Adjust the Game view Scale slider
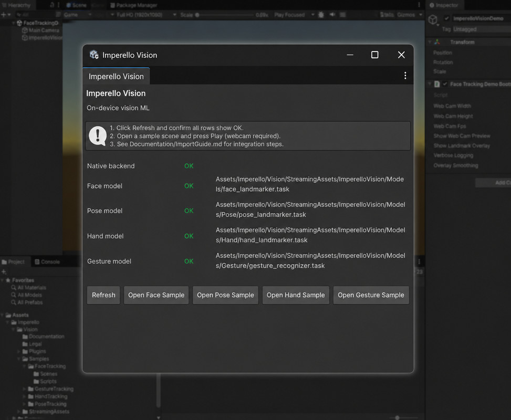 click(225, 15)
